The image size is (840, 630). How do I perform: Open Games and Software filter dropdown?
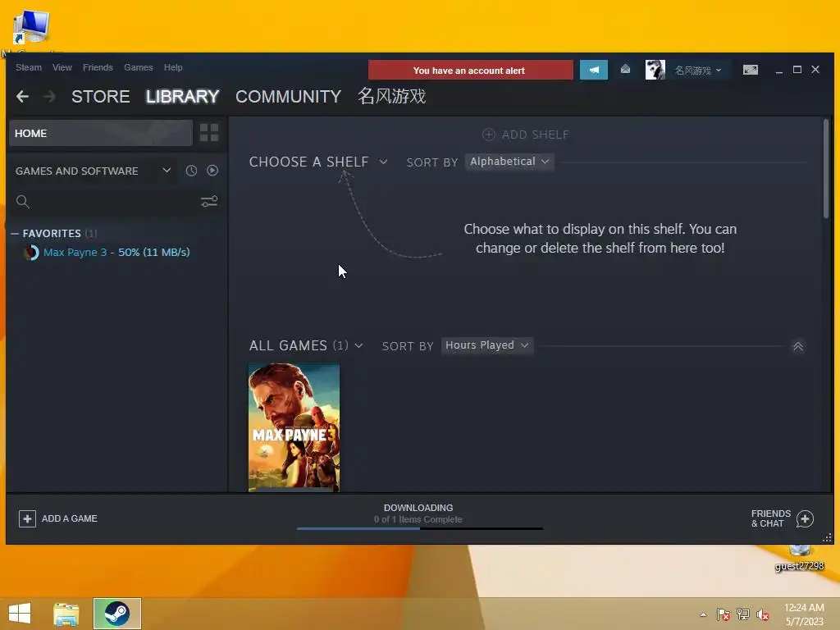(x=94, y=171)
